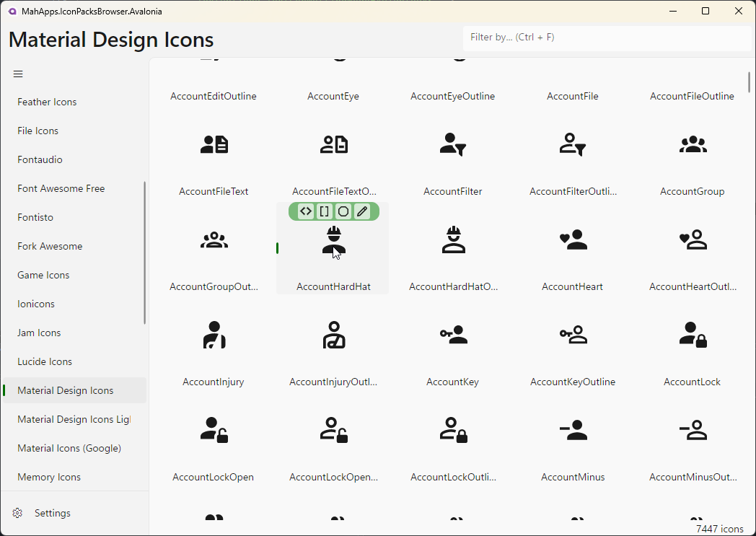This screenshot has width=756, height=536.
Task: Select the AccountKey icon
Action: point(453,335)
